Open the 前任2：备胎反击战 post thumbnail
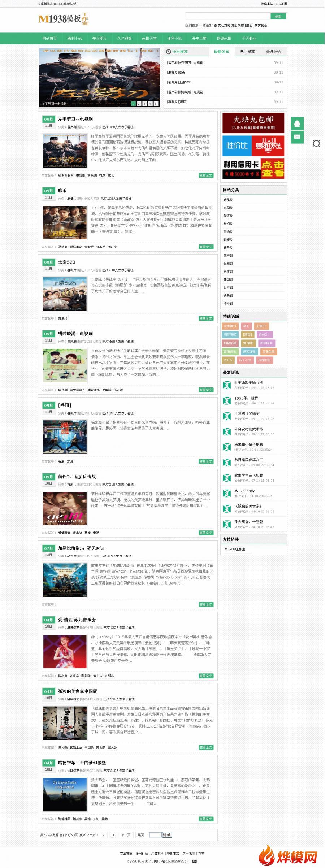Viewport: 325px width, 868px height. (65, 508)
